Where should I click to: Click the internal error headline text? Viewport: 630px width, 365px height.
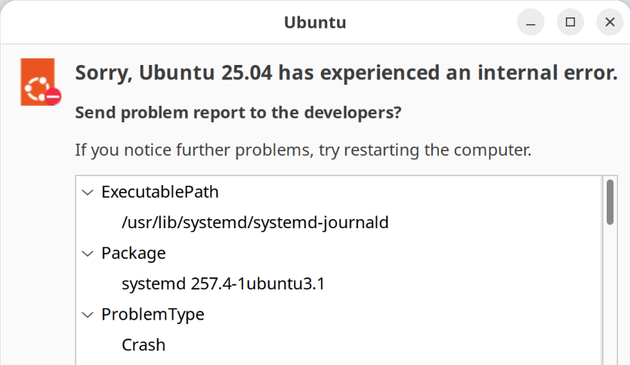click(346, 73)
